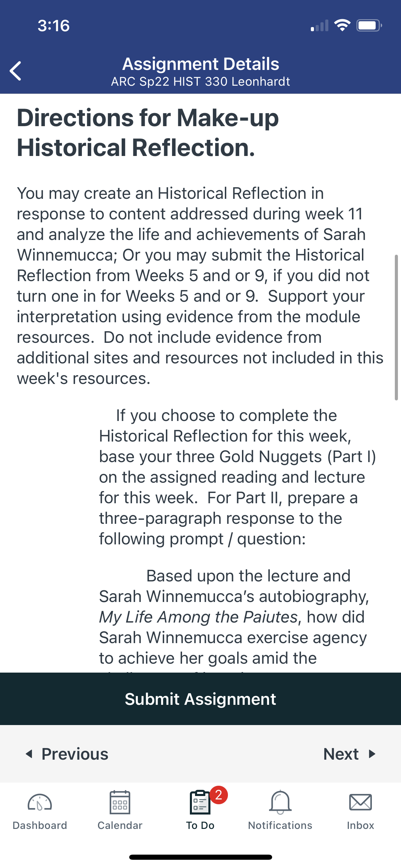
Task: Tap the Assignment Details header title
Action: tap(200, 64)
